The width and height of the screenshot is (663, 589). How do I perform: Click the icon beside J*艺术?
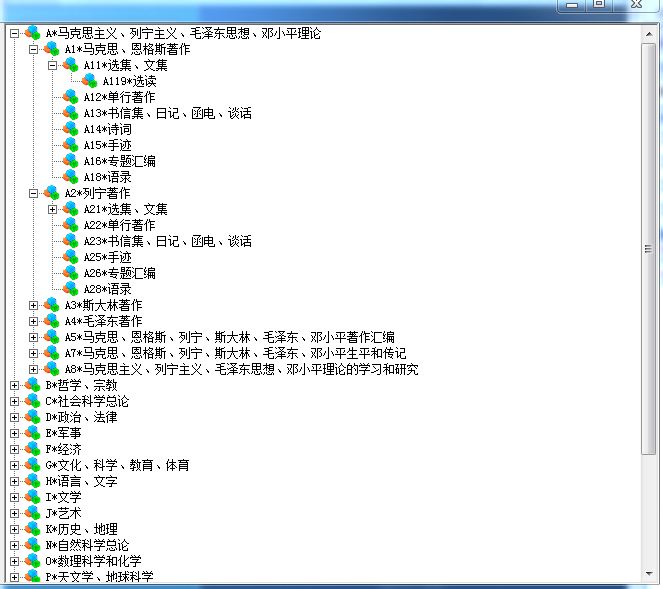33,513
